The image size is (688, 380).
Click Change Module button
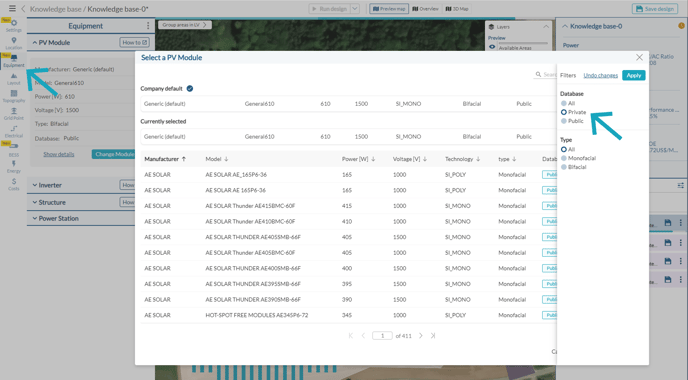point(114,154)
